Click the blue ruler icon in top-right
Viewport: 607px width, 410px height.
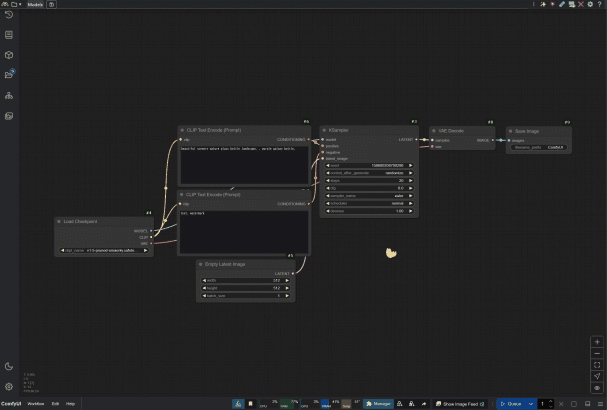click(x=562, y=4)
